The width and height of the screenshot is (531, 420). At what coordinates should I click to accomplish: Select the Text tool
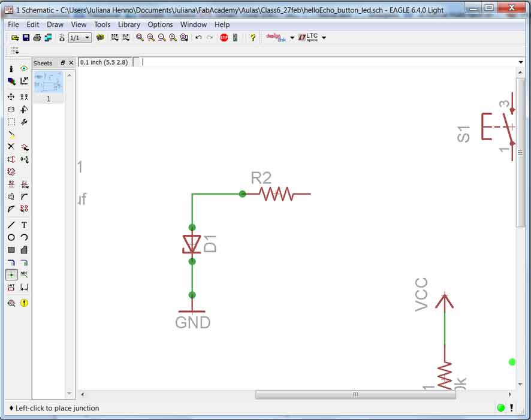click(24, 225)
